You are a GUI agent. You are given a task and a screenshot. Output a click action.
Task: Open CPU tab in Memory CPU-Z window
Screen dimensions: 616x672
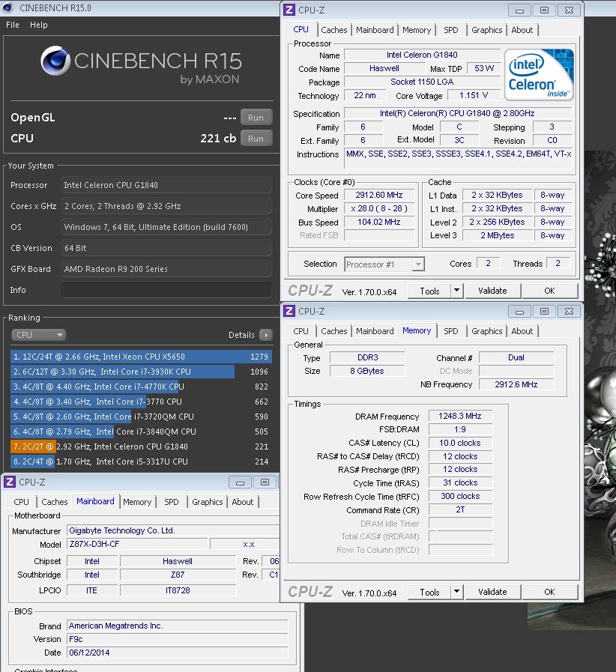(x=301, y=331)
